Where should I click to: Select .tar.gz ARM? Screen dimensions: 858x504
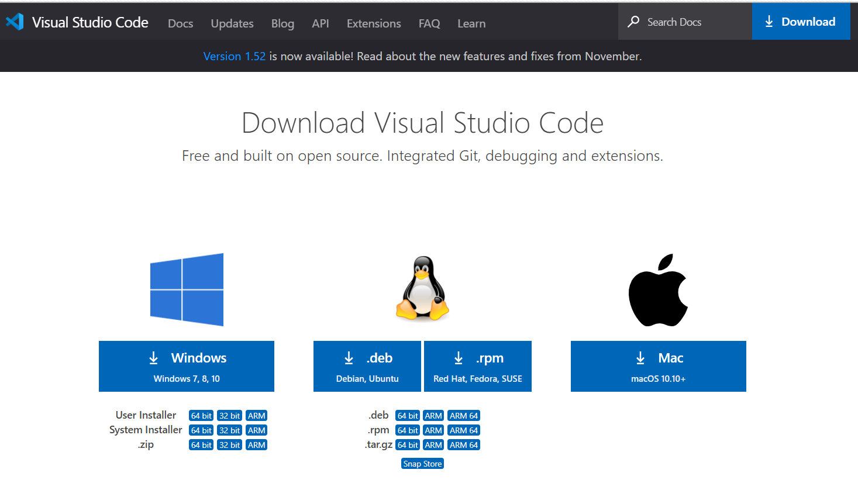pos(433,445)
